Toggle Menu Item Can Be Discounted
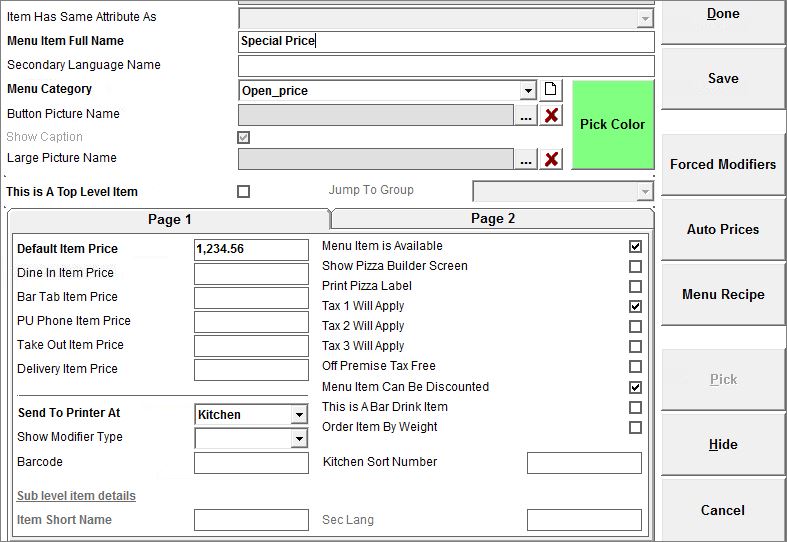This screenshot has width=787, height=542. click(635, 387)
